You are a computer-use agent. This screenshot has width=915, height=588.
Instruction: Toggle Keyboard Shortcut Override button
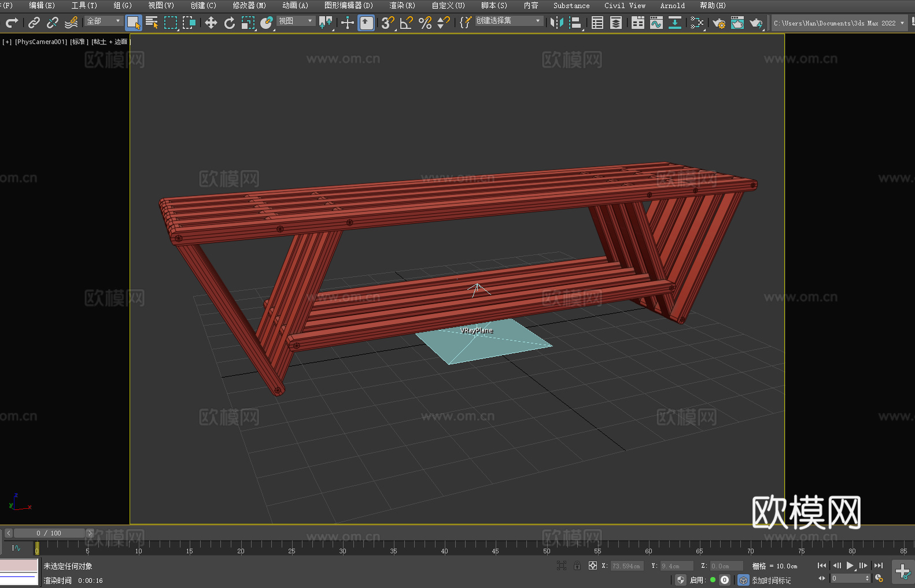coord(366,23)
